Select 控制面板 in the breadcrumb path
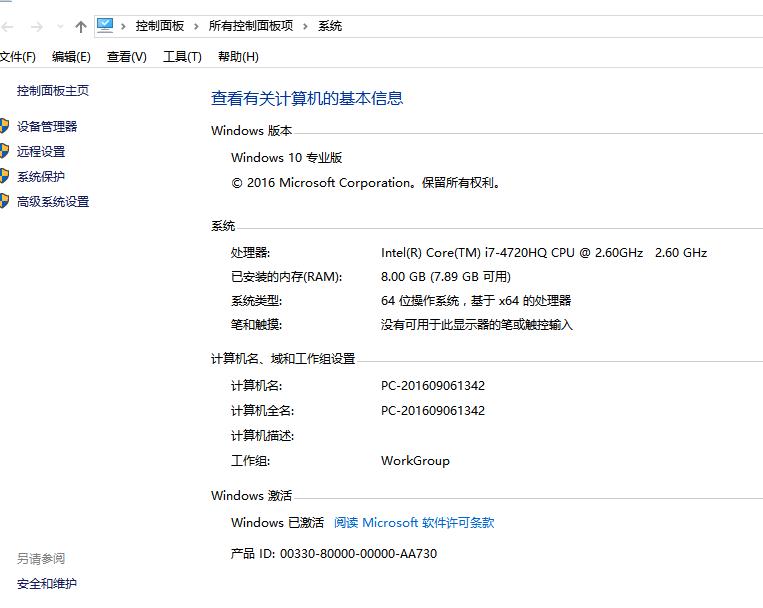This screenshot has height=608, width=763. pyautogui.click(x=160, y=26)
